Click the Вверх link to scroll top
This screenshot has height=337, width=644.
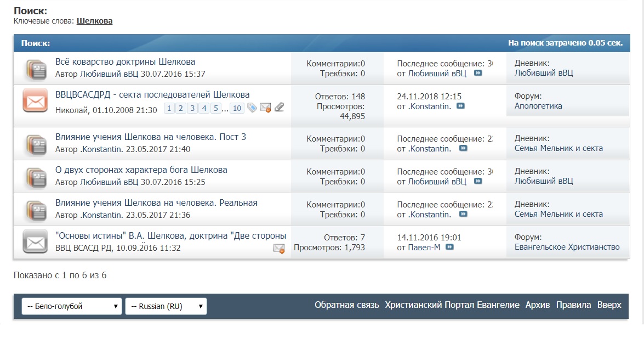coord(609,305)
